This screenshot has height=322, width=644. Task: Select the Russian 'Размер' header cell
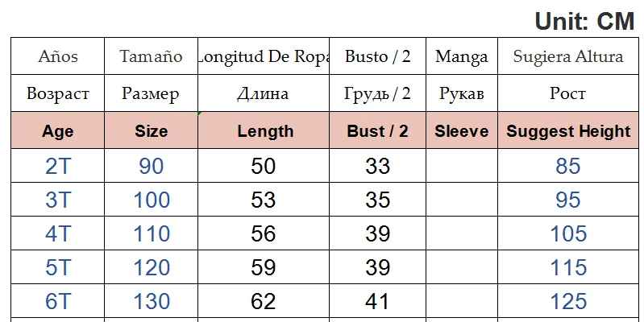click(x=151, y=94)
